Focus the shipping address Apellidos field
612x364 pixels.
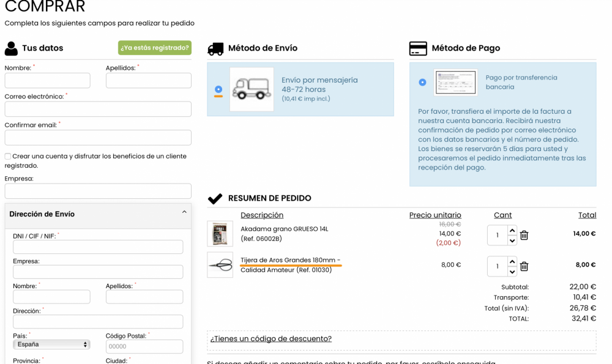(144, 297)
